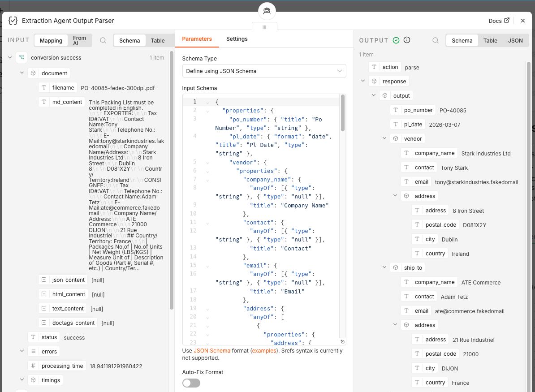Select Mapping input mode
The height and width of the screenshot is (392, 535).
click(x=51, y=41)
